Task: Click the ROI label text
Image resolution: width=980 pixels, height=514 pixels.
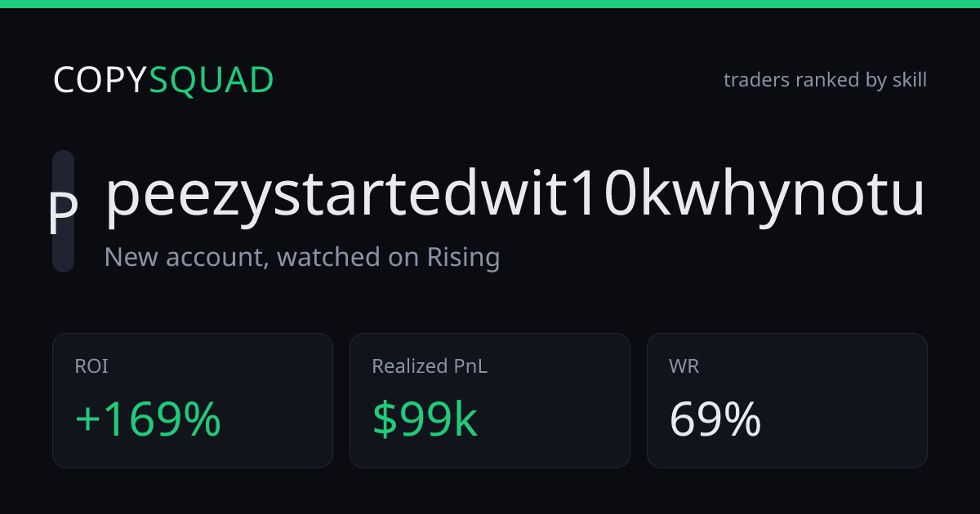Action: click(x=91, y=366)
